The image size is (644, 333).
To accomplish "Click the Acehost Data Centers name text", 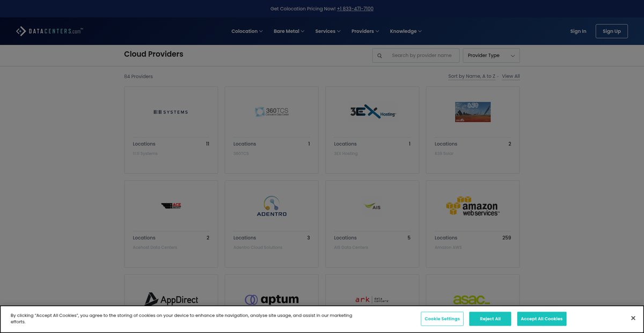I will coord(155,248).
